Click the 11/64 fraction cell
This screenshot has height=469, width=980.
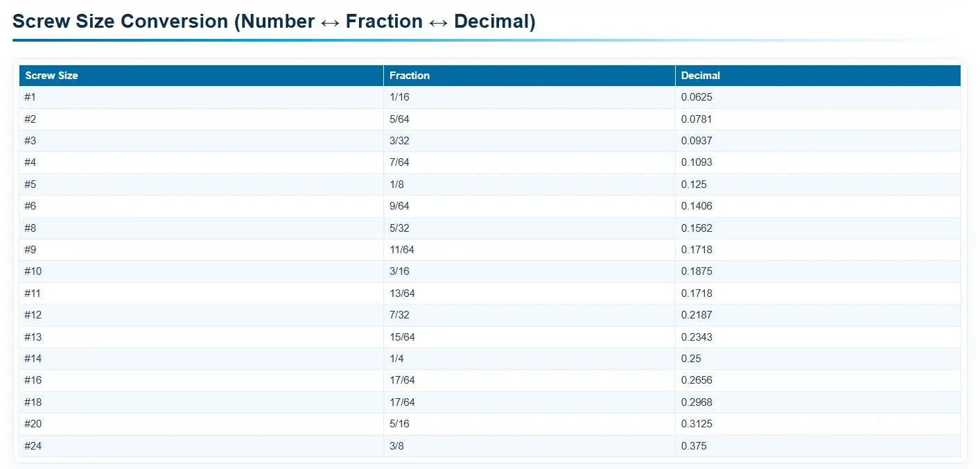pos(402,250)
